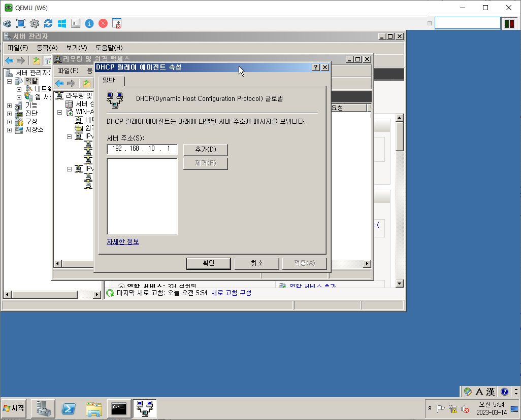
Task: Click the server address IP input field
Action: [142, 149]
